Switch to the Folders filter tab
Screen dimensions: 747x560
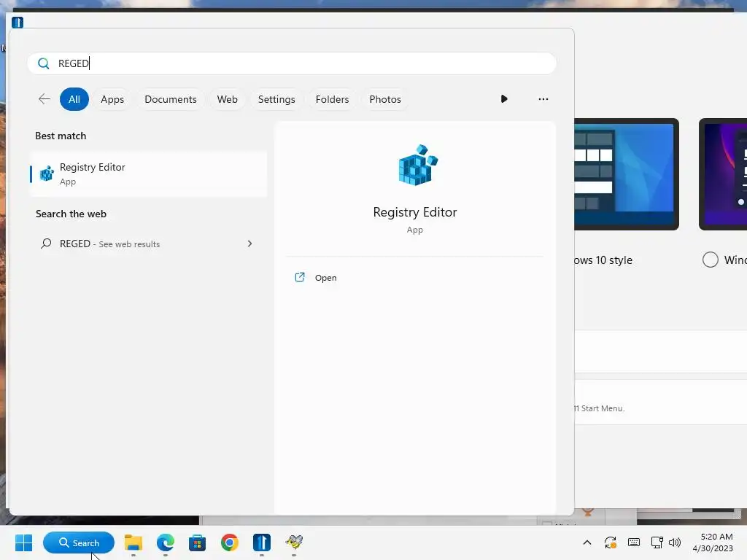(332, 99)
